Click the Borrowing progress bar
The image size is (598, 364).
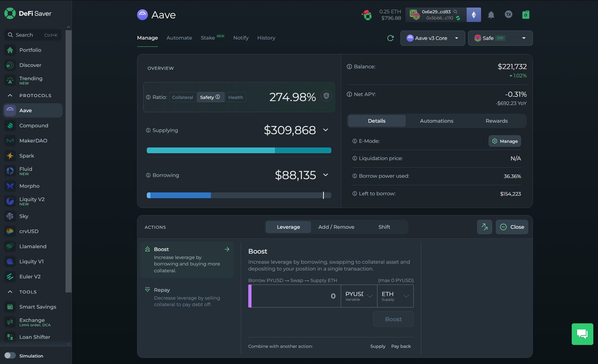pos(239,195)
